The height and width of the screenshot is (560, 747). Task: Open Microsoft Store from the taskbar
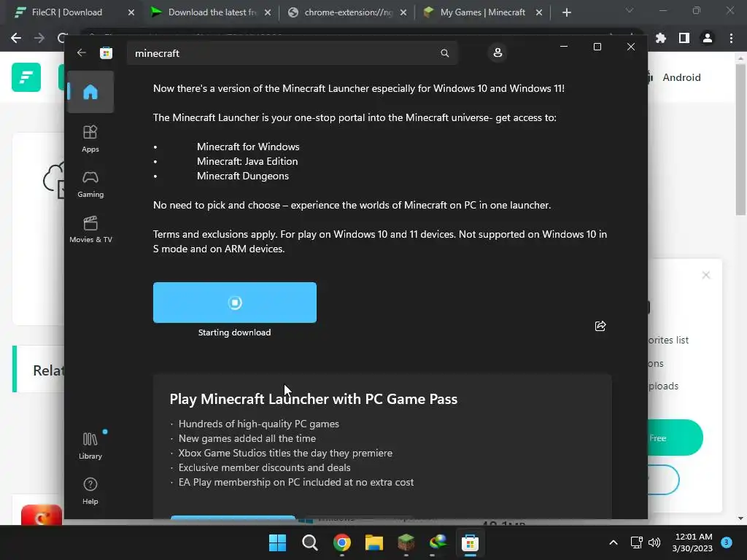point(470,542)
